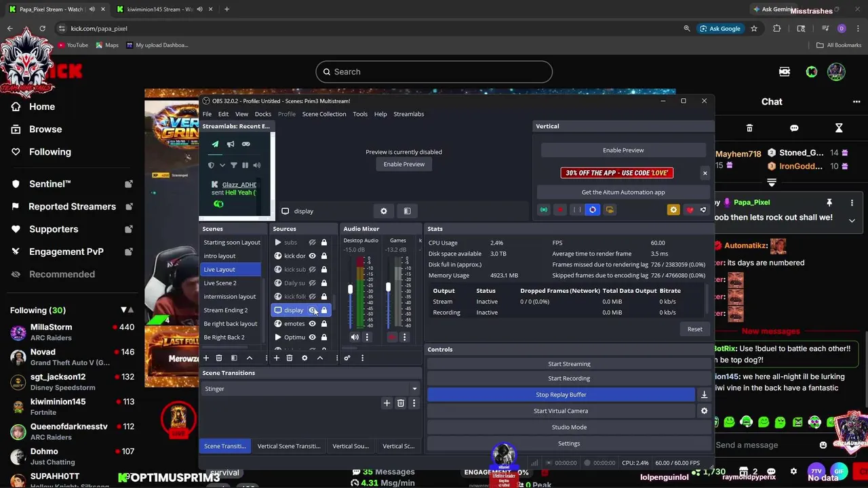Open yellow gear settings in Vertical dock

click(673, 210)
